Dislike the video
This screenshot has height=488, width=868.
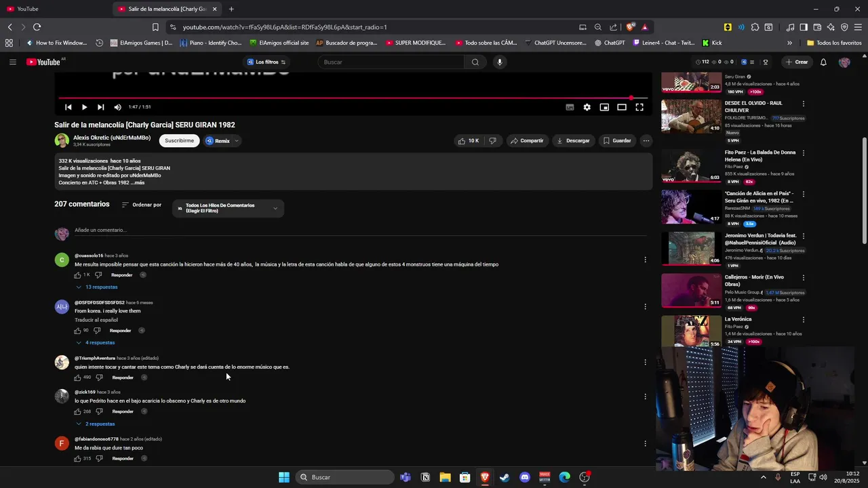pyautogui.click(x=493, y=140)
